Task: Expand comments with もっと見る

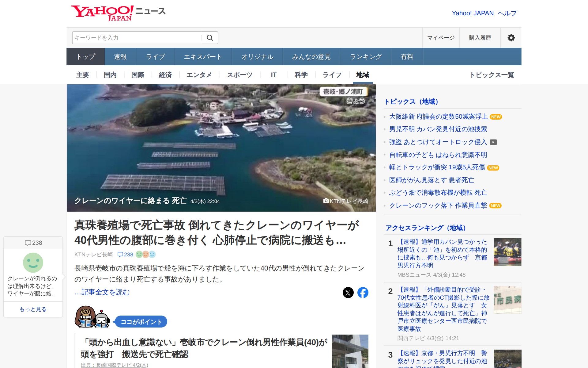Action: [33, 309]
